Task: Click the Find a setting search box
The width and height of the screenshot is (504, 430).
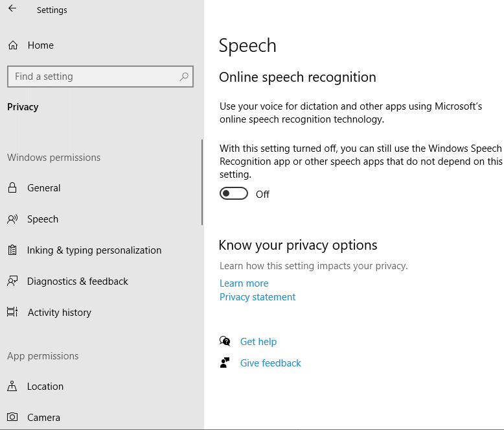Action: coord(94,77)
